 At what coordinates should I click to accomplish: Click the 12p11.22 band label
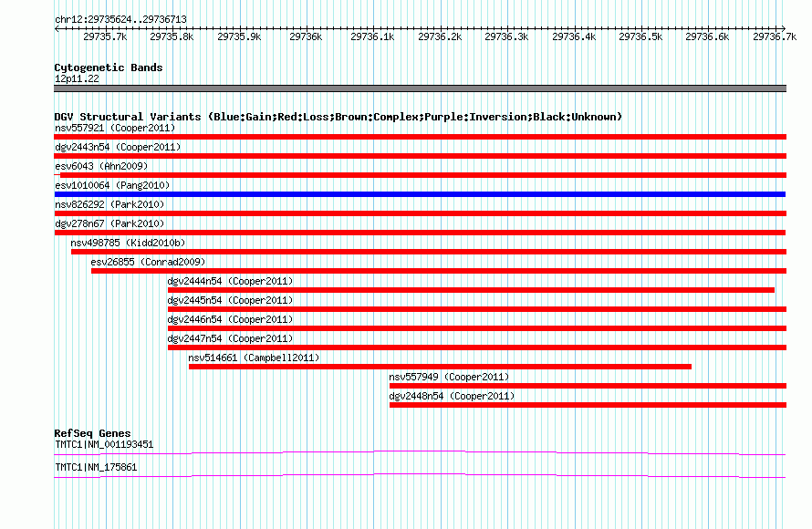[x=77, y=78]
